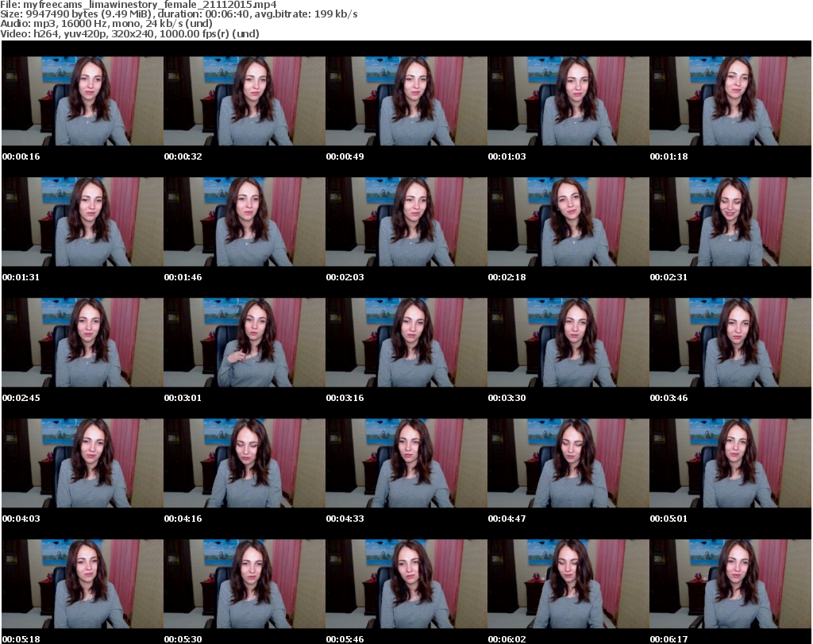Image resolution: width=813 pixels, height=644 pixels.
Task: Click the frame thumbnail above 00:03:46
Action: 730,343
